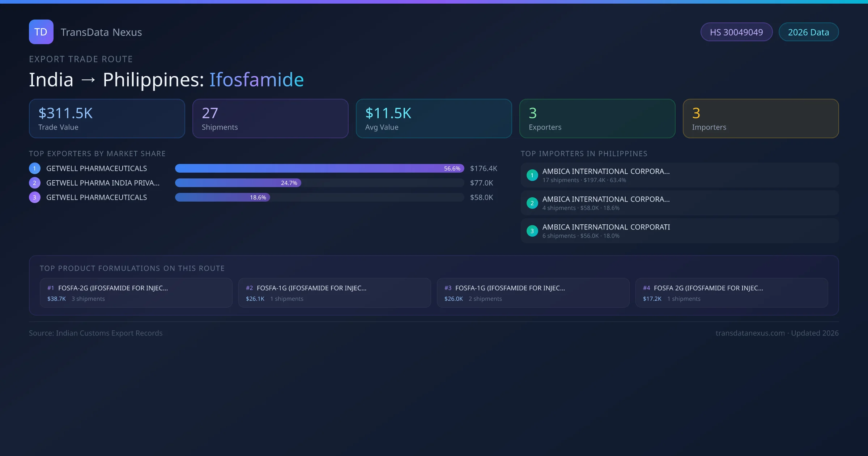The height and width of the screenshot is (456, 868).
Task: Open the 27 Shipments stat card
Action: (270, 118)
